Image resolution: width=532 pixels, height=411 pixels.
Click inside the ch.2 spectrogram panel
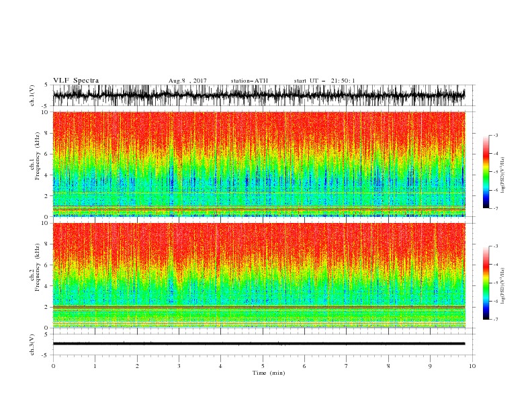[x=259, y=275]
